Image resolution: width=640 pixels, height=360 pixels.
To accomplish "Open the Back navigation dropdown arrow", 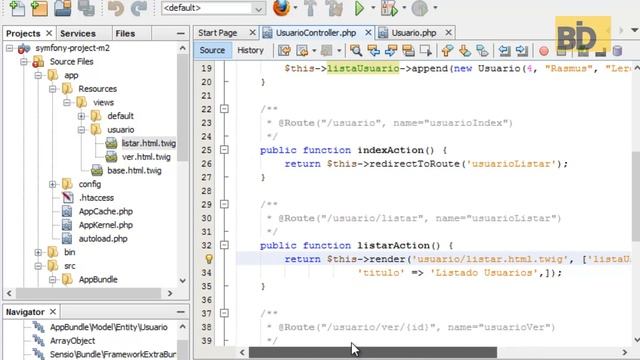I will pyautogui.click(x=314, y=51).
